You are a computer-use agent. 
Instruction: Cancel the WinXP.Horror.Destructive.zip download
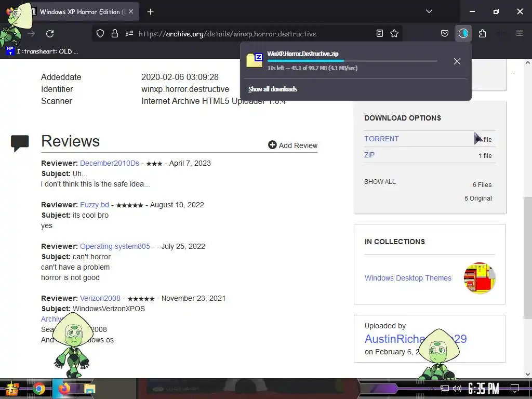457,61
